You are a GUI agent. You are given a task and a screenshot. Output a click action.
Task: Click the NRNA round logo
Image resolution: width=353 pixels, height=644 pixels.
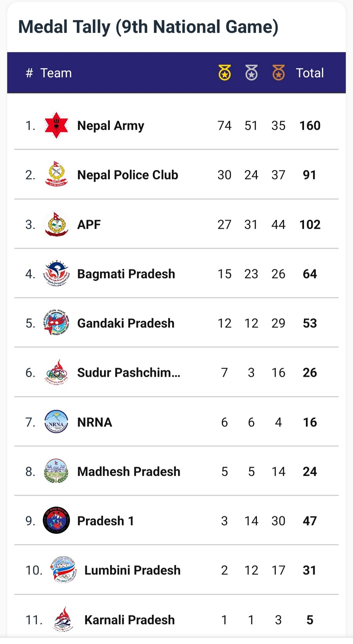click(56, 422)
